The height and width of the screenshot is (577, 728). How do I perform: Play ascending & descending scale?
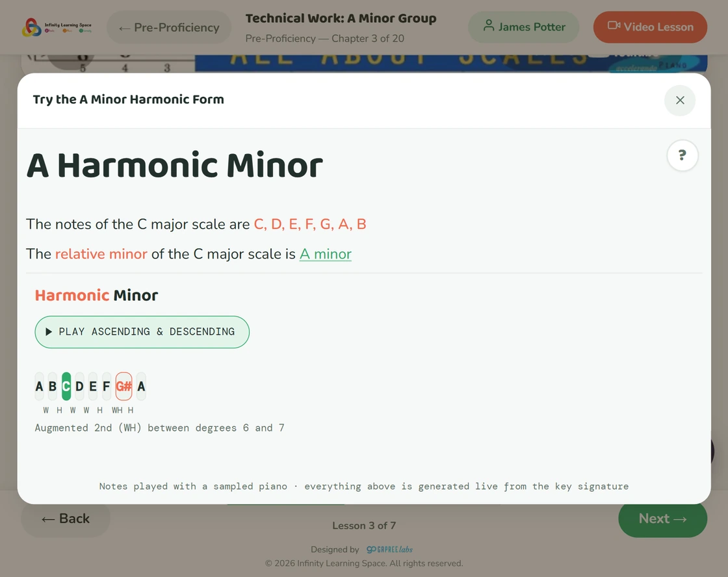click(142, 332)
